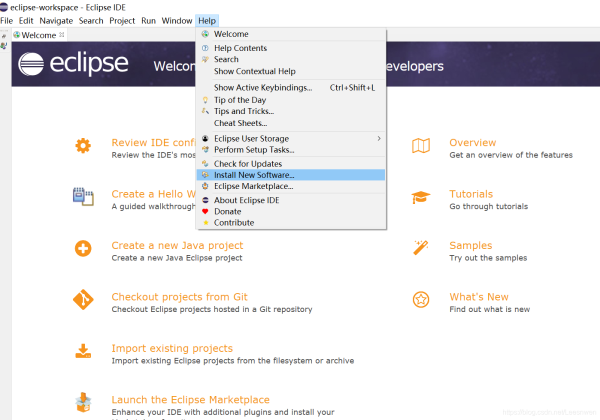Click 'Create a new Java Eclipse project' text
Screen dimensions: 600x420
pos(177,258)
